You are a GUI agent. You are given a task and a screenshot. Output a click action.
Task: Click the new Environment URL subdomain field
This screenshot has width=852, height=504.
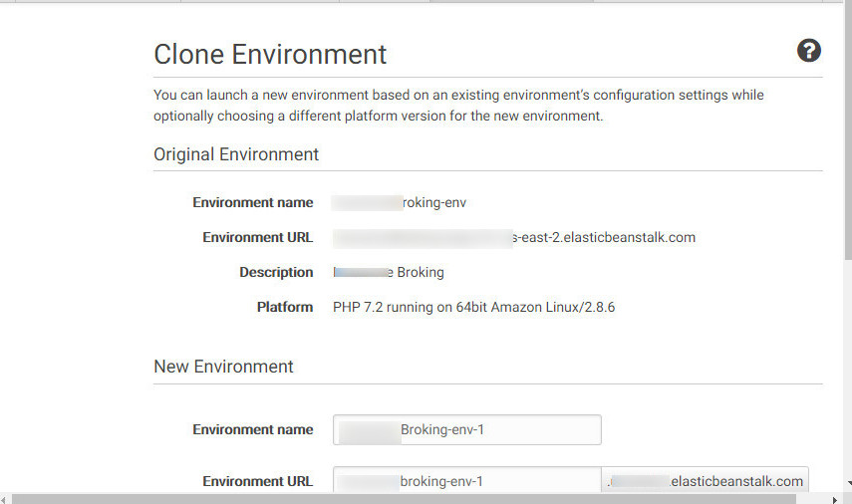pos(467,481)
